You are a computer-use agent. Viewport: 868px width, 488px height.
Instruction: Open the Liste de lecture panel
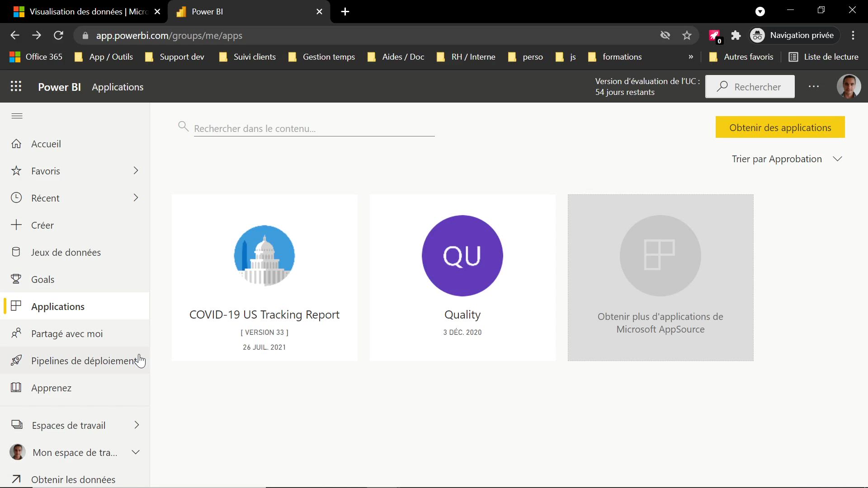pyautogui.click(x=824, y=57)
